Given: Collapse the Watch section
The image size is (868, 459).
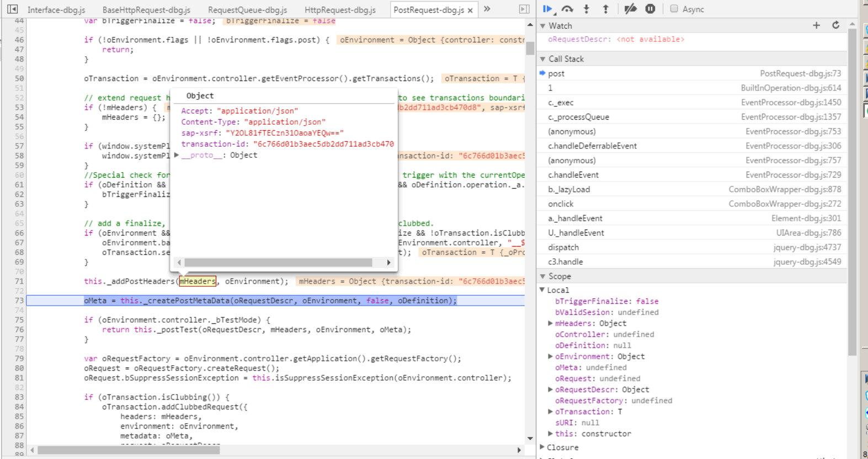Looking at the screenshot, I should point(543,26).
